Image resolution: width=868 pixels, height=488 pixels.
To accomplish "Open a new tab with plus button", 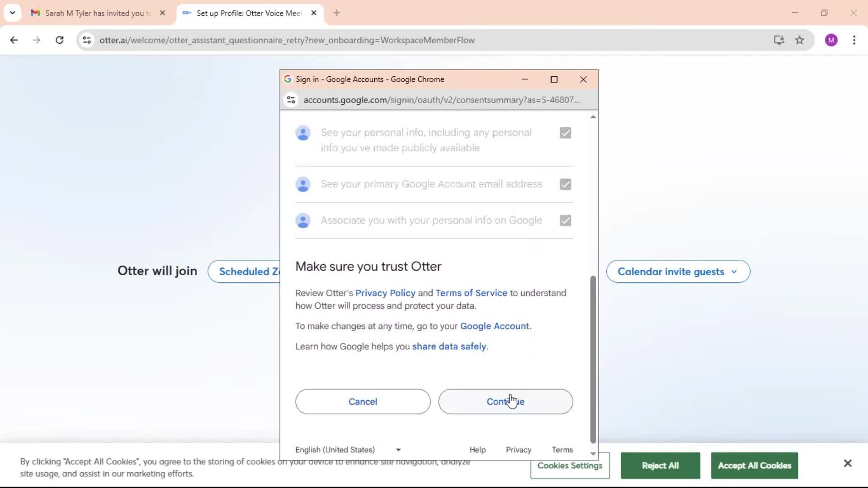I will point(336,13).
